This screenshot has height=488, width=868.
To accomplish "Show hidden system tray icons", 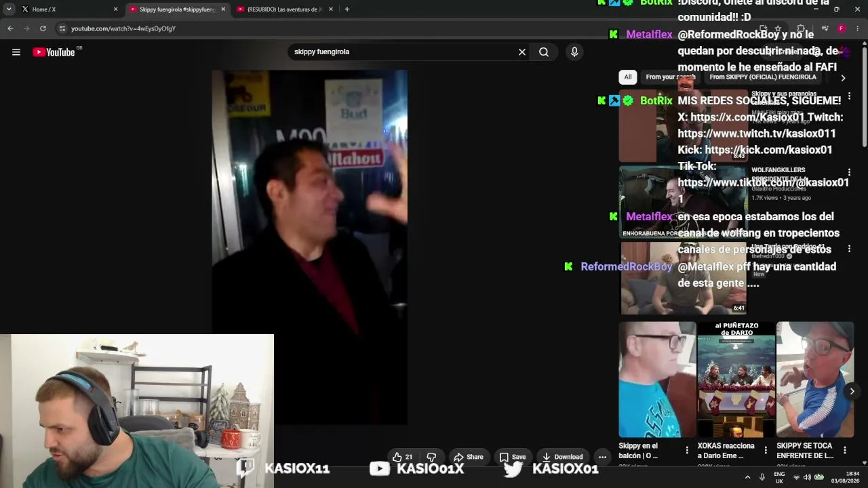I will pyautogui.click(x=747, y=477).
